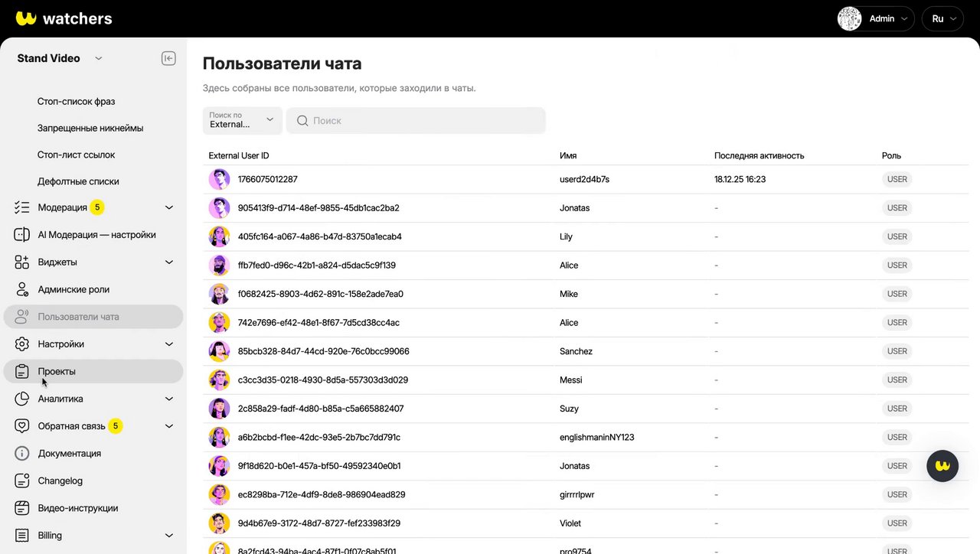The width and height of the screenshot is (980, 554).
Task: Open the floating Watchers chat button
Action: [942, 465]
